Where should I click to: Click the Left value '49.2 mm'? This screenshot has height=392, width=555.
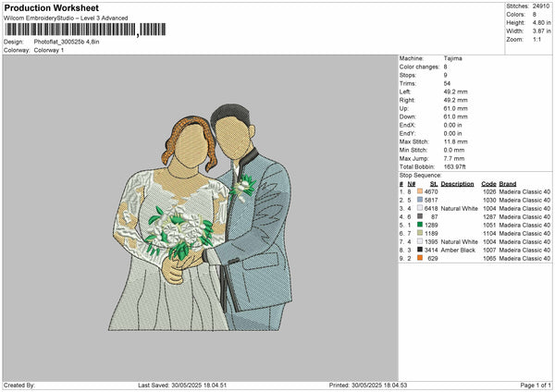(x=455, y=92)
